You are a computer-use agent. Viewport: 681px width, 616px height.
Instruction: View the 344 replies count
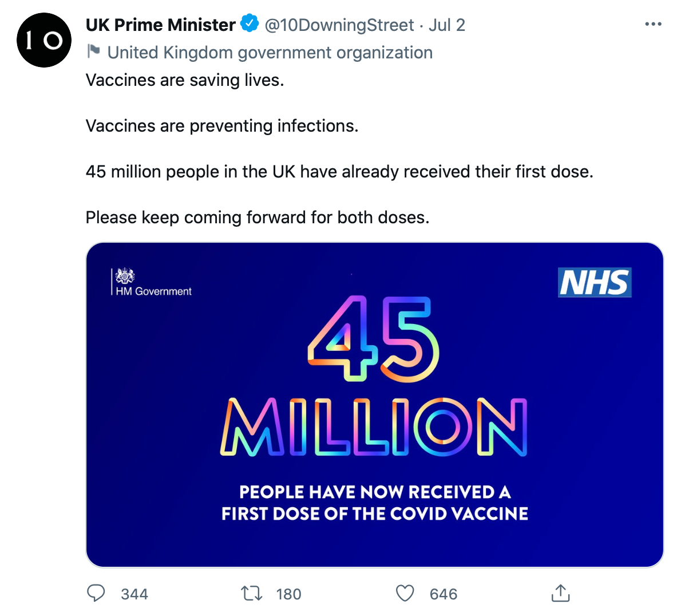[x=134, y=594]
